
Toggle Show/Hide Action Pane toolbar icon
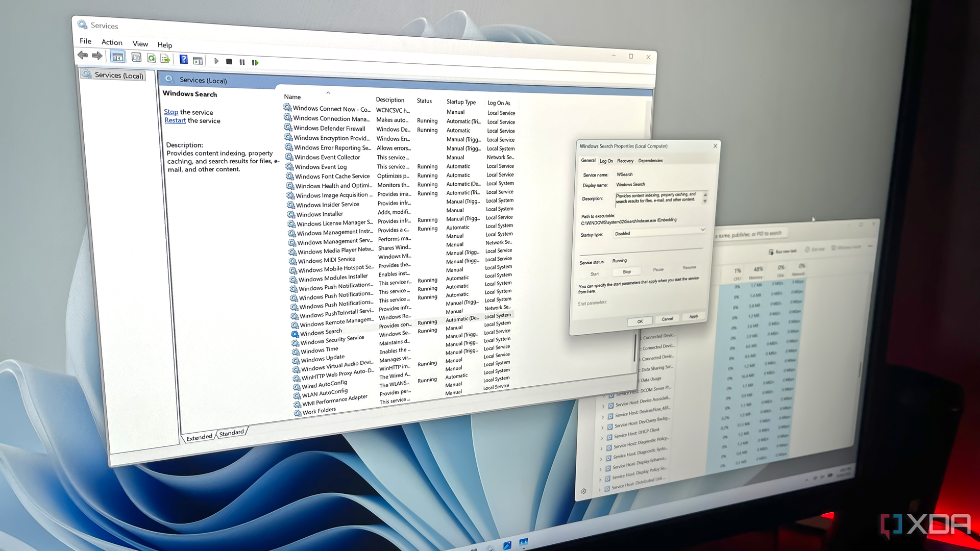198,60
